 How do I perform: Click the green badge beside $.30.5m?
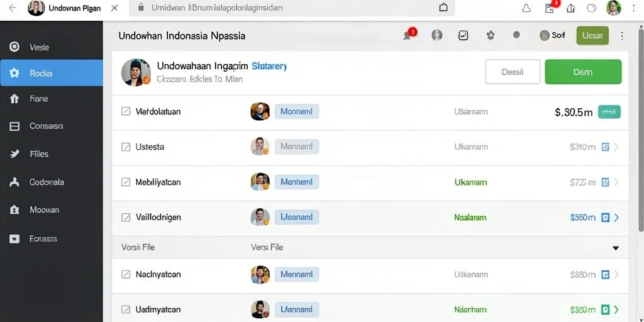click(609, 112)
